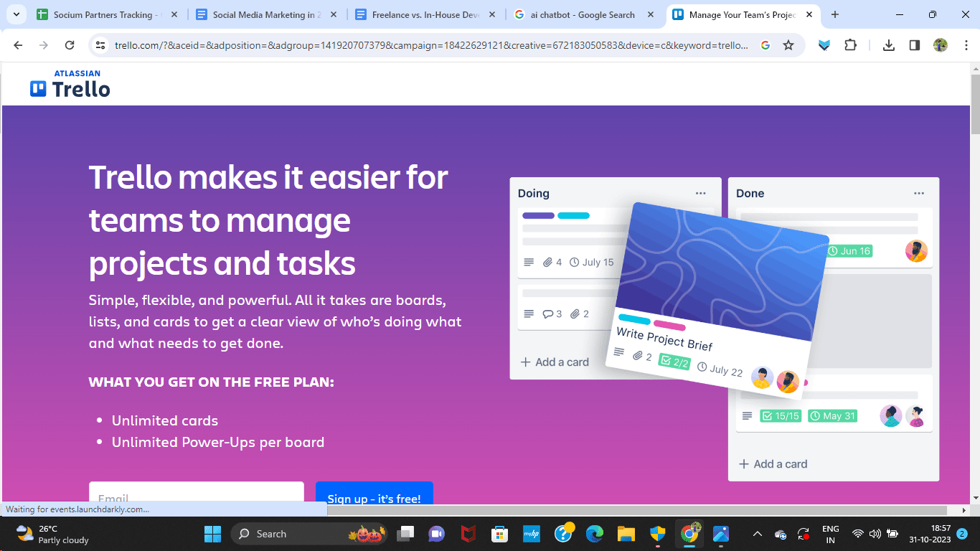Click the Atlassian Trello logo

(70, 84)
